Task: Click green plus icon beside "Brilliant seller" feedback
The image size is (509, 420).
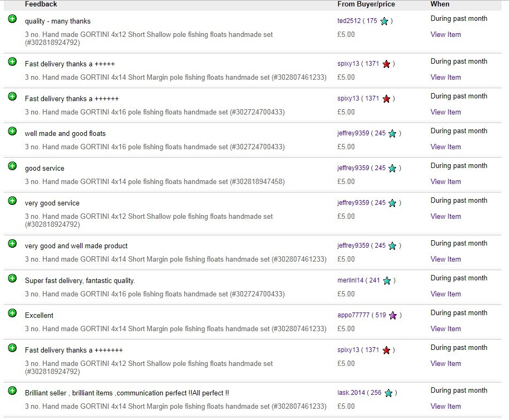Action: pos(12,391)
